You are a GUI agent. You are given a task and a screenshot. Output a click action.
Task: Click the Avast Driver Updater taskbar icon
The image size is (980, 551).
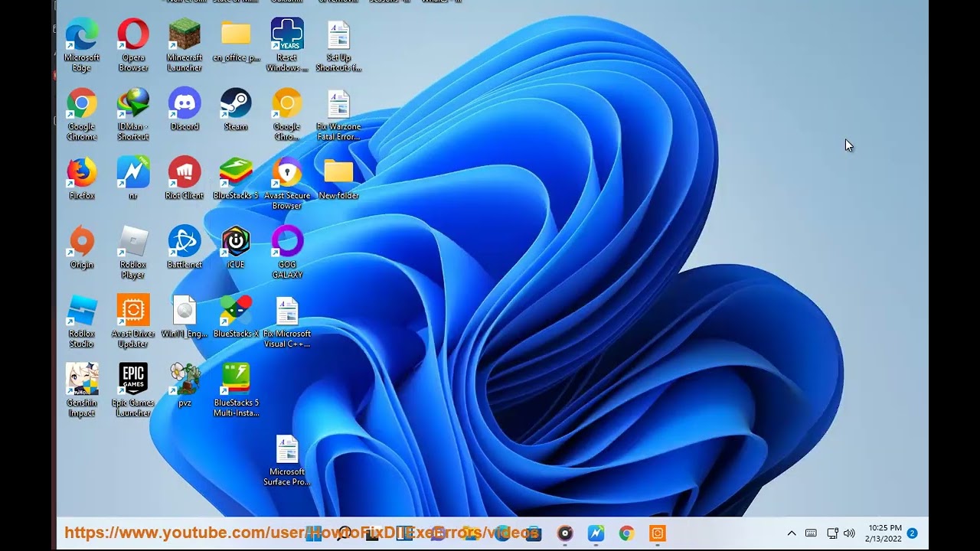(x=657, y=533)
